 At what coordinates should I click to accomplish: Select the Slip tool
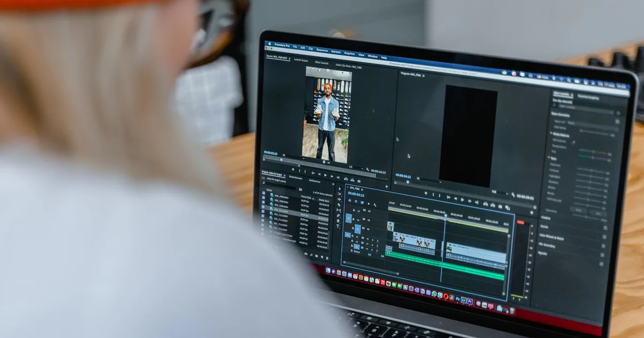click(x=339, y=210)
